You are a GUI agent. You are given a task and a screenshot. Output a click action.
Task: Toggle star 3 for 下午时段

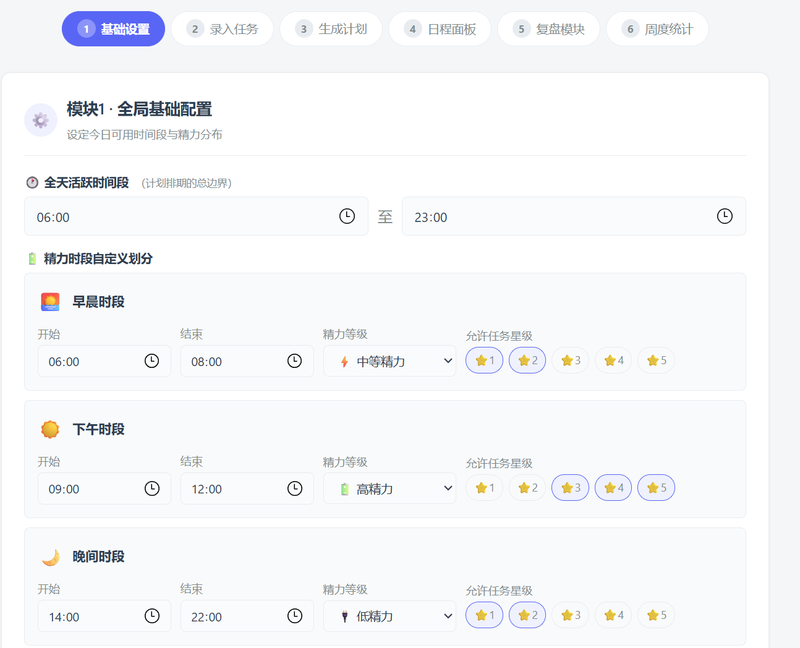[570, 488]
